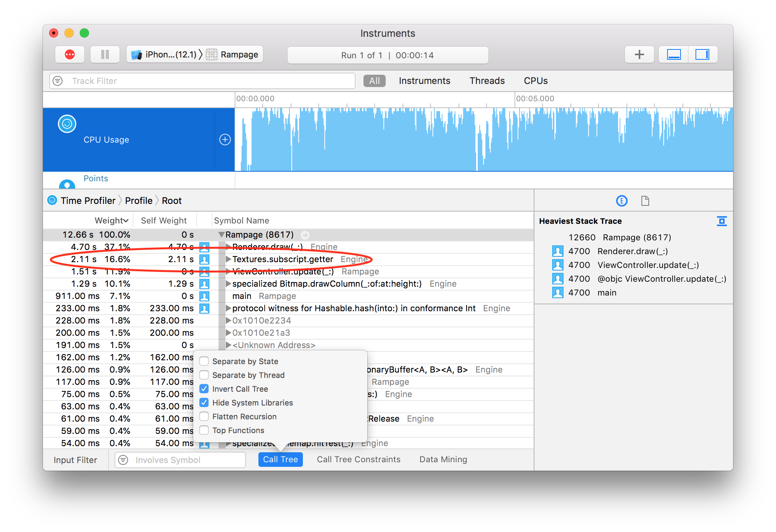Uncheck Hide System Libraries
Image resolution: width=776 pixels, height=532 pixels.
point(204,403)
